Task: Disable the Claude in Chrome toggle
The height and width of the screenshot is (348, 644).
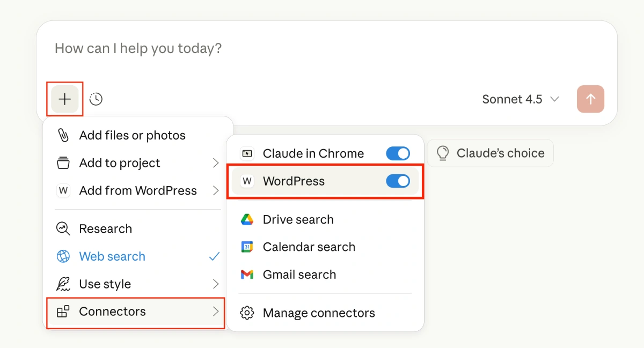Action: click(x=398, y=153)
